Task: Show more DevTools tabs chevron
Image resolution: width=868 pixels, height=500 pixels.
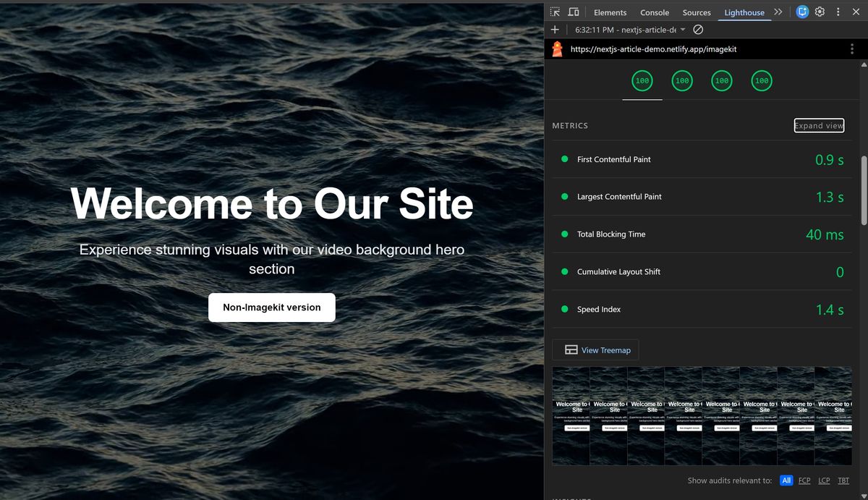Action: [x=778, y=12]
